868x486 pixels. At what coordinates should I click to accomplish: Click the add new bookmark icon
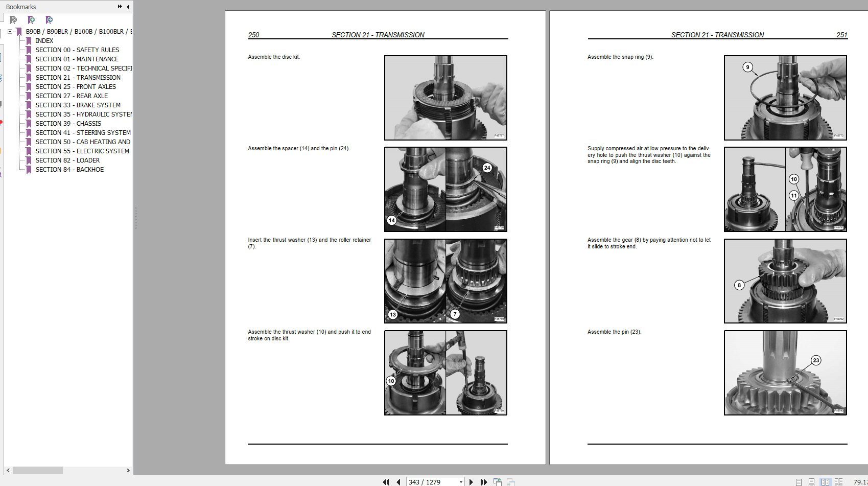[x=31, y=20]
